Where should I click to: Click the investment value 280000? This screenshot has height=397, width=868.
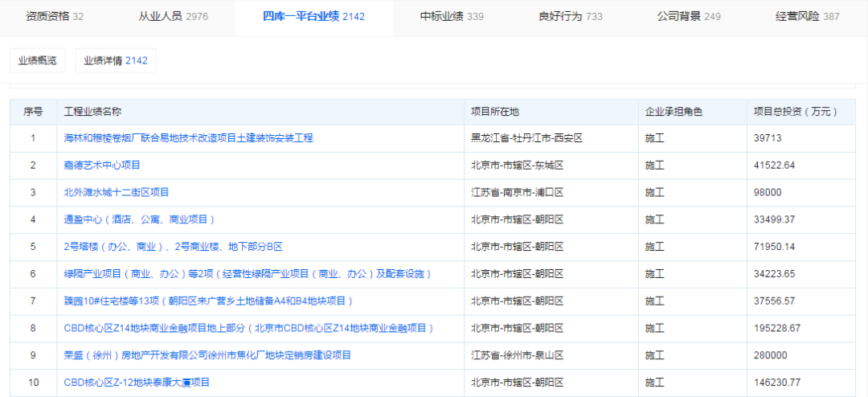coord(770,355)
